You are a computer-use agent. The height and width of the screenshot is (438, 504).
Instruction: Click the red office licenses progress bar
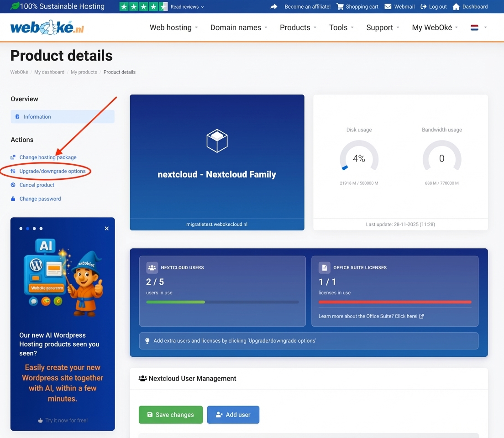(395, 302)
